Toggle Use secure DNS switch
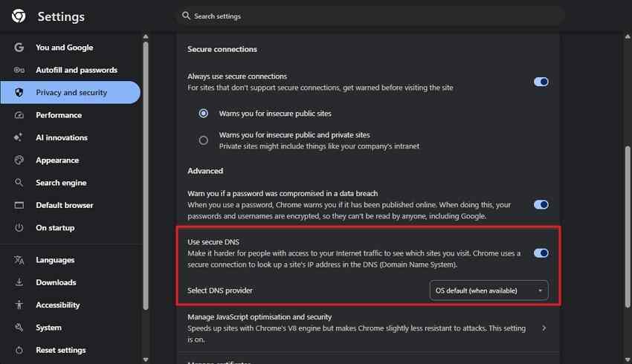The image size is (632, 364). coord(541,253)
